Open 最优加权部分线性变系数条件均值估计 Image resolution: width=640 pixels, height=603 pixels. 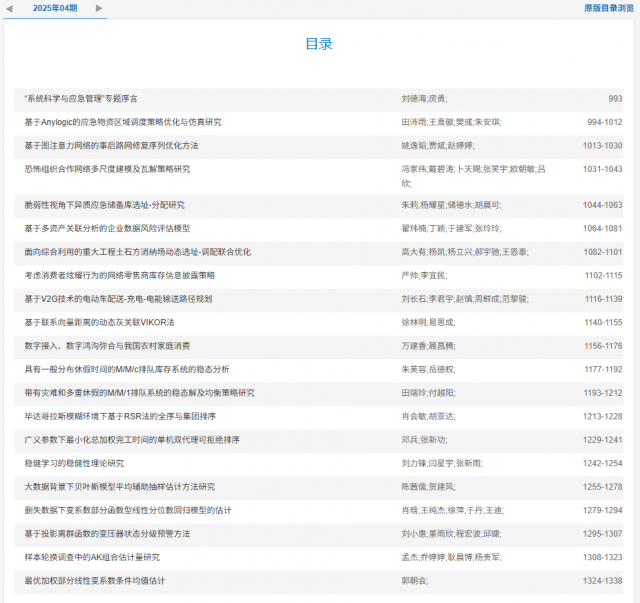click(95, 580)
